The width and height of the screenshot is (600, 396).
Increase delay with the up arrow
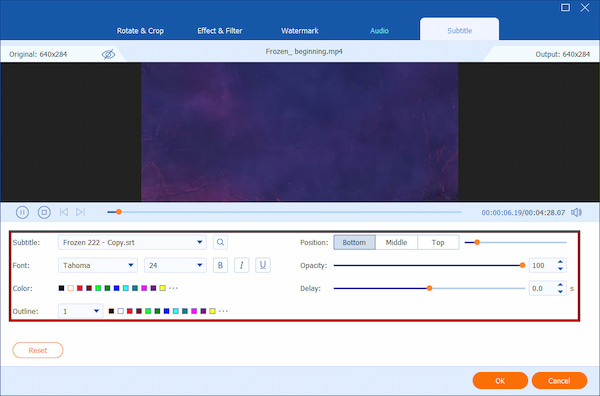(x=560, y=285)
